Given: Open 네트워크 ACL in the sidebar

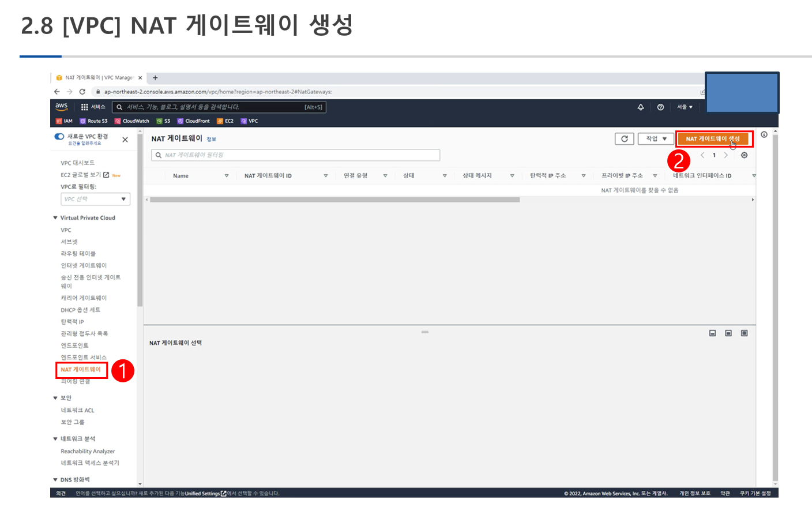Looking at the screenshot, I should pos(78,411).
